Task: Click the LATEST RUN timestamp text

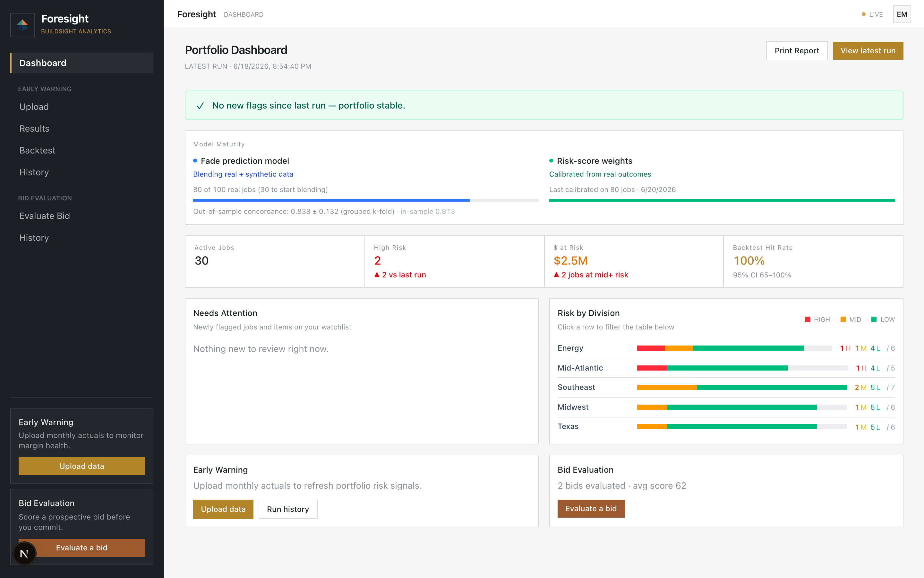Action: tap(248, 66)
